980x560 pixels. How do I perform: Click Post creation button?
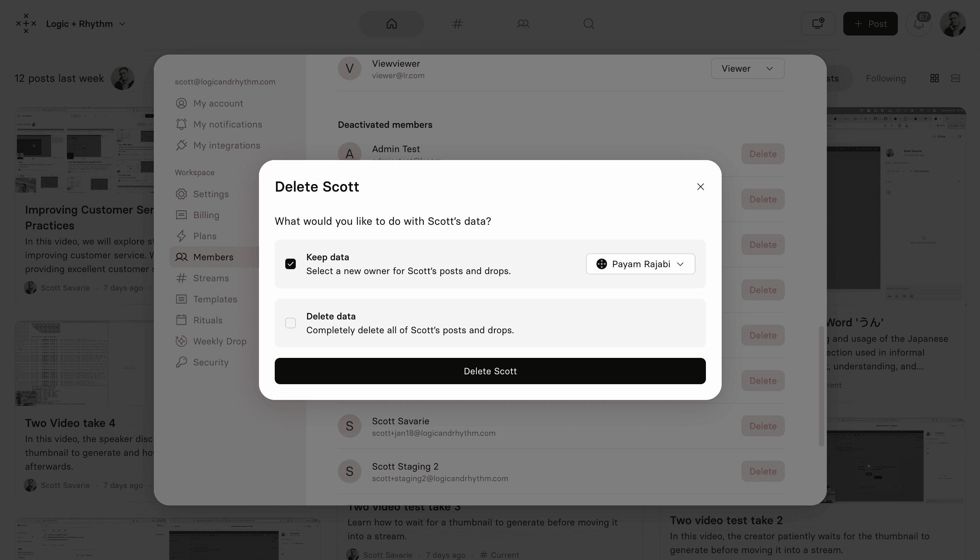coord(870,24)
